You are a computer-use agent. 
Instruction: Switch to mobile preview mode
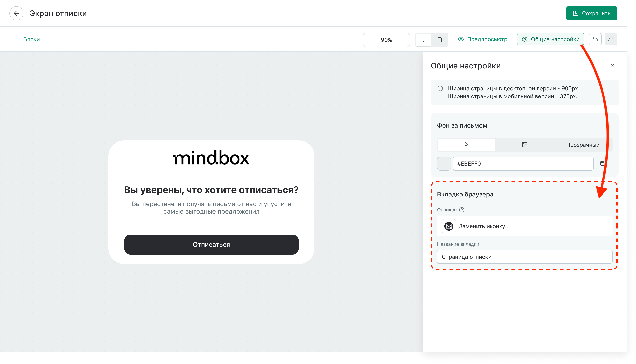[x=440, y=40]
